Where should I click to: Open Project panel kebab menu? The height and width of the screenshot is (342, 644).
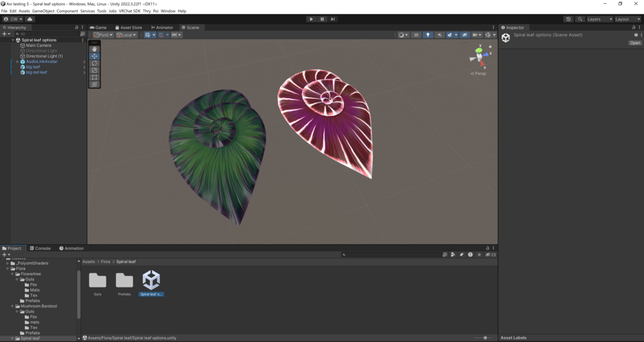coord(493,248)
